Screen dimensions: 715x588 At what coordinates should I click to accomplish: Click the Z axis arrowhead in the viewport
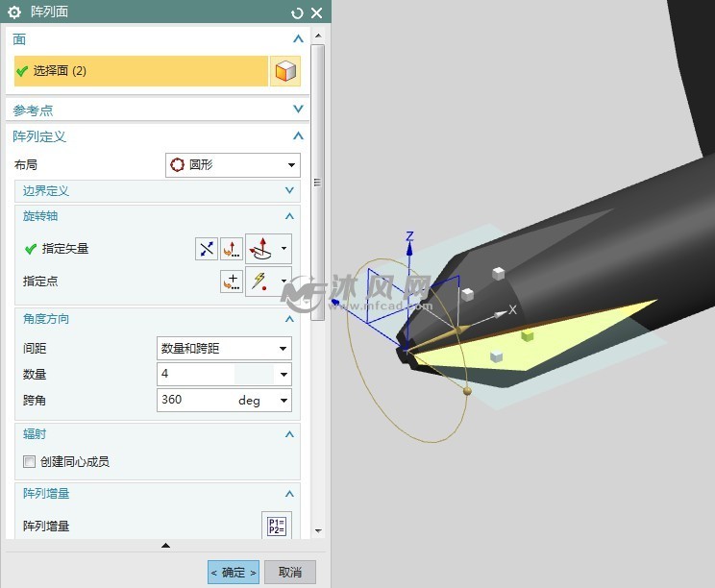(x=409, y=249)
